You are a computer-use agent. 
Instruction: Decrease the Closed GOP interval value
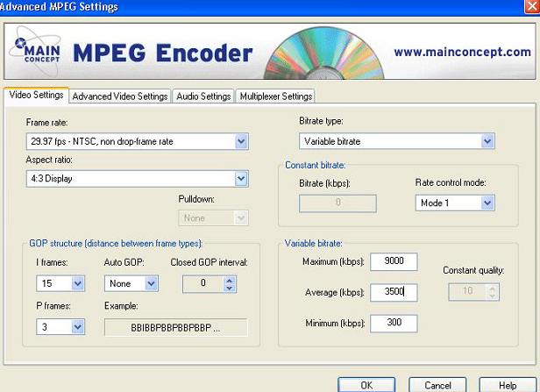(230, 288)
